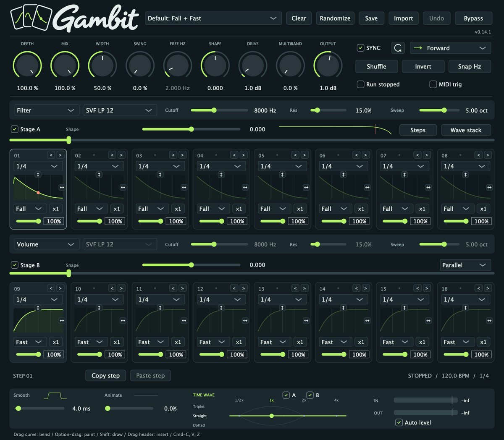Open step 11 Fast shape dropdown
This screenshot has width=504, height=440.
pyautogui.click(x=151, y=342)
